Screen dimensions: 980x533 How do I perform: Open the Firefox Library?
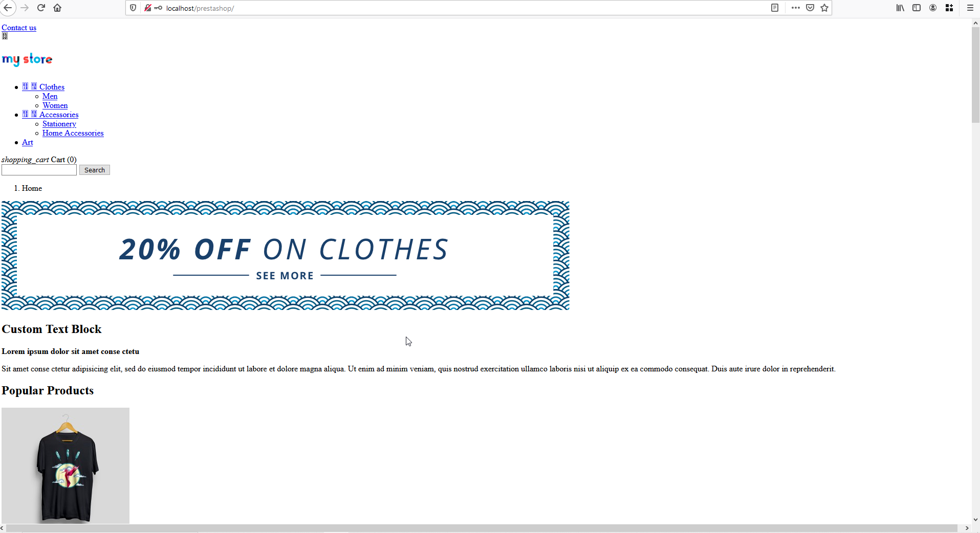click(900, 8)
